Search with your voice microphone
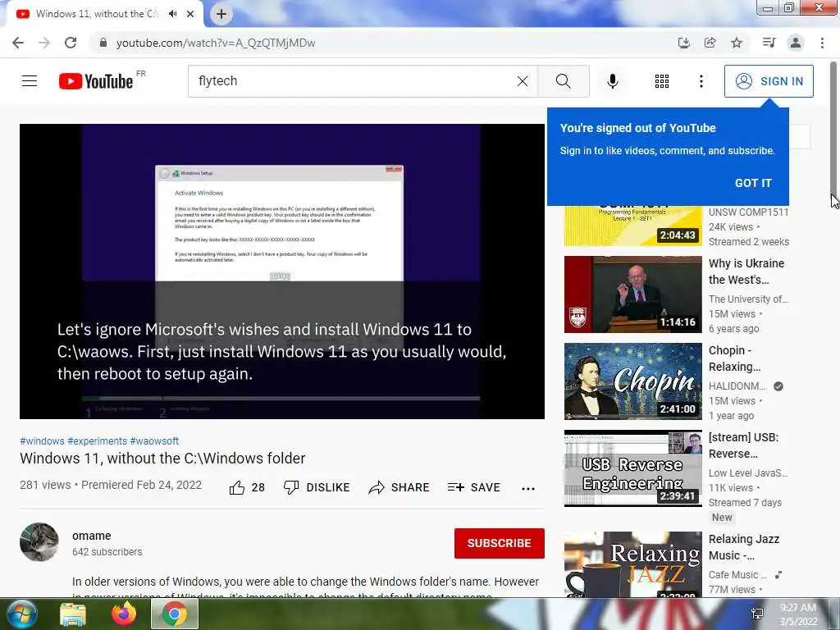840x630 pixels. [x=612, y=81]
